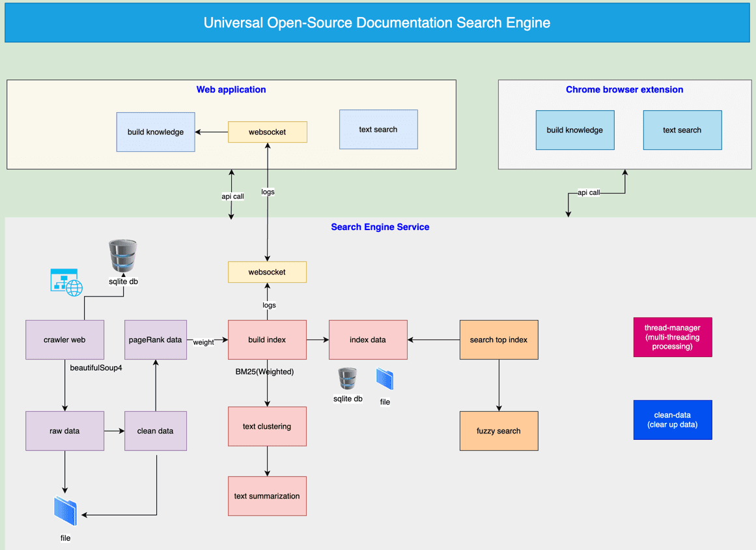Select build knowledge in Web application
The height and width of the screenshot is (550, 756).
tap(156, 132)
